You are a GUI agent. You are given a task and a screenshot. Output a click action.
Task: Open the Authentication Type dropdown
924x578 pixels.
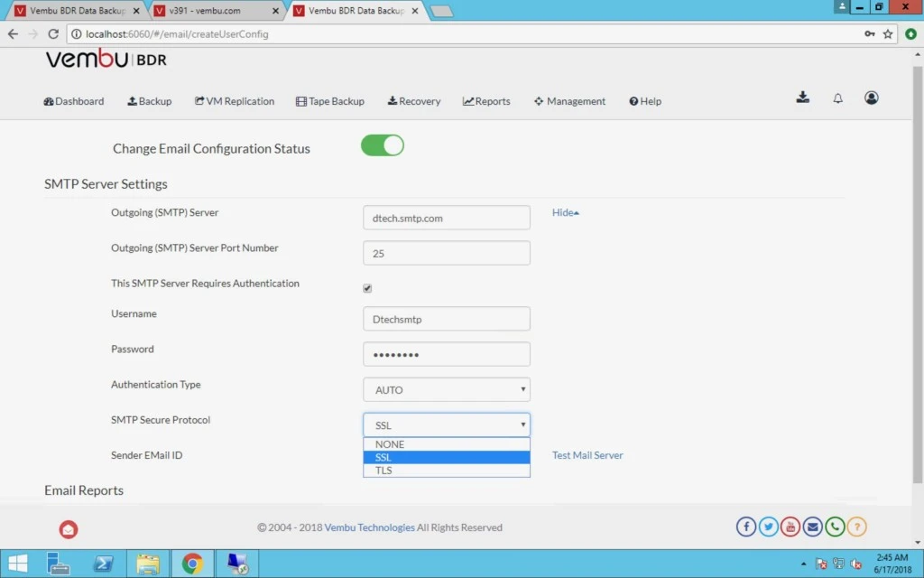[447, 389]
